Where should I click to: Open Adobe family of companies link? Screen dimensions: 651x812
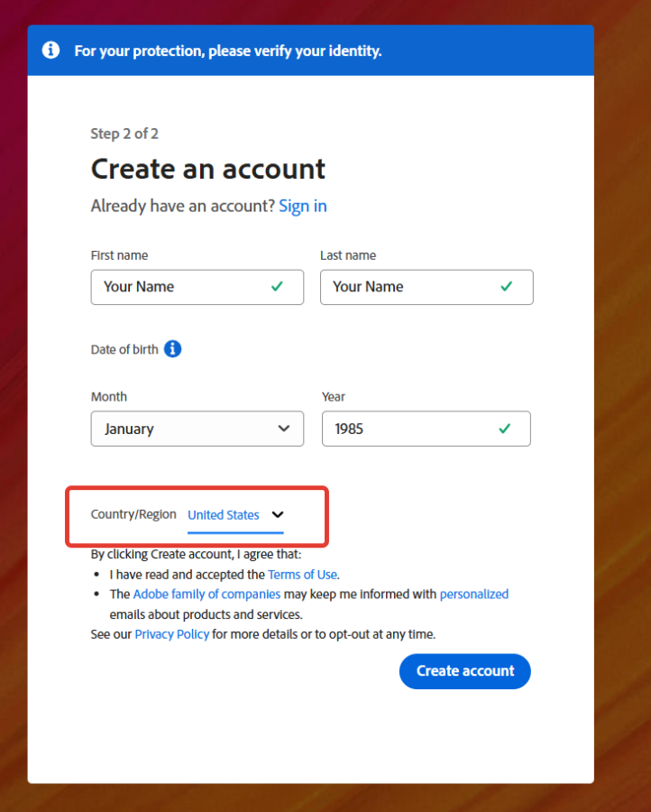[206, 594]
